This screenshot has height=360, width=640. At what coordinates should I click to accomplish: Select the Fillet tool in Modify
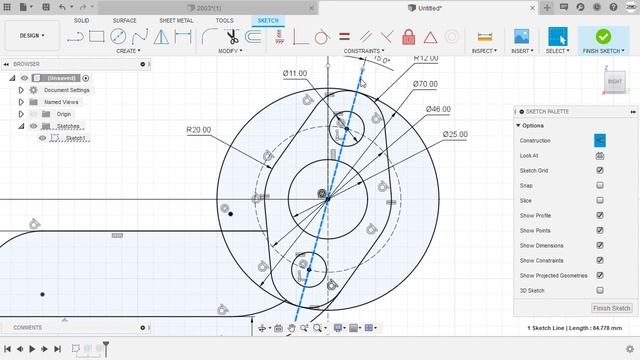tap(209, 37)
